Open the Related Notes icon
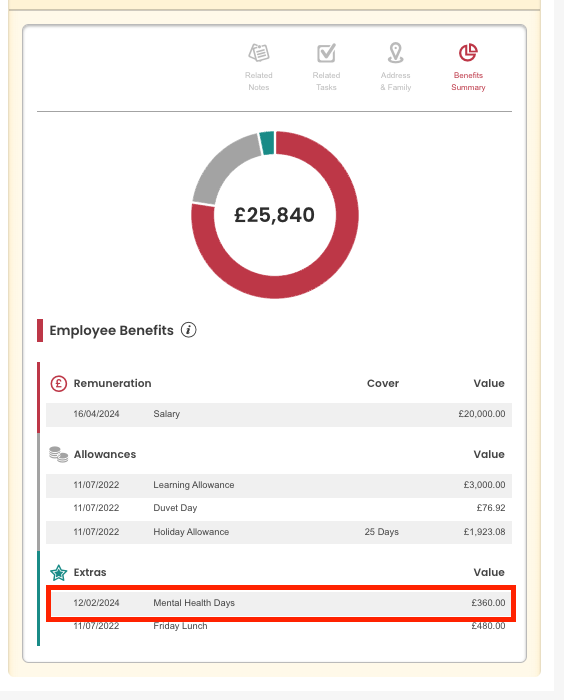 (x=259, y=53)
